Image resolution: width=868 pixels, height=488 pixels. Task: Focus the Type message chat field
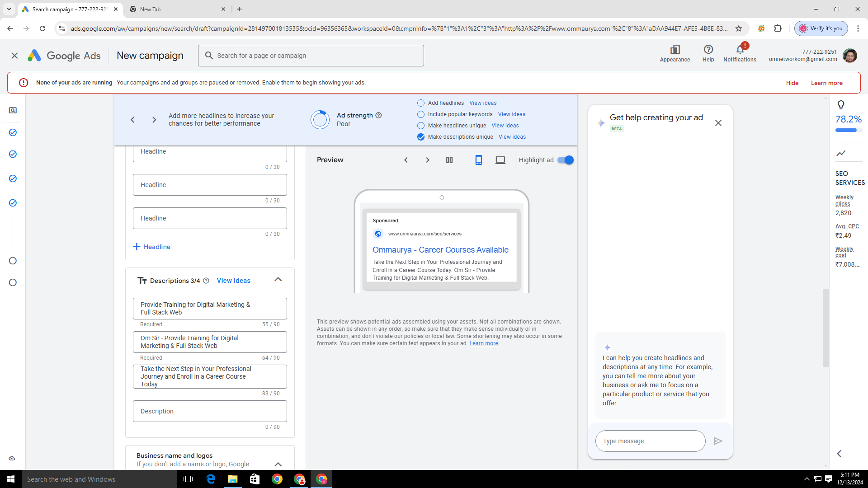tap(650, 441)
